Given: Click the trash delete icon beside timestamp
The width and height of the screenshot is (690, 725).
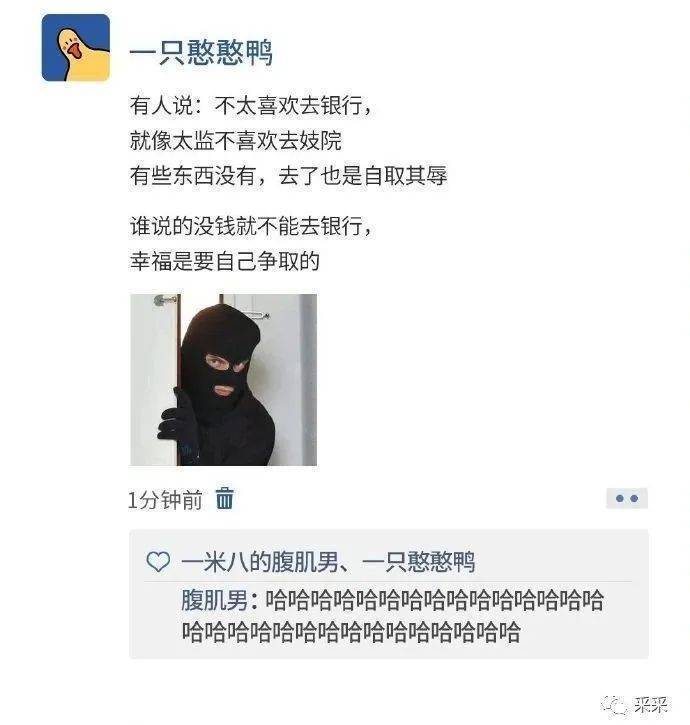Looking at the screenshot, I should pyautogui.click(x=225, y=498).
